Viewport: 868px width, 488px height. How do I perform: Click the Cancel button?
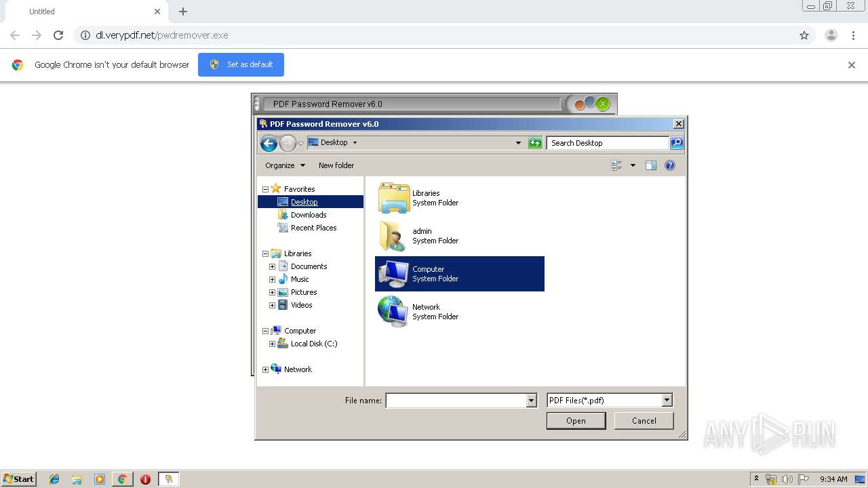[x=644, y=421]
